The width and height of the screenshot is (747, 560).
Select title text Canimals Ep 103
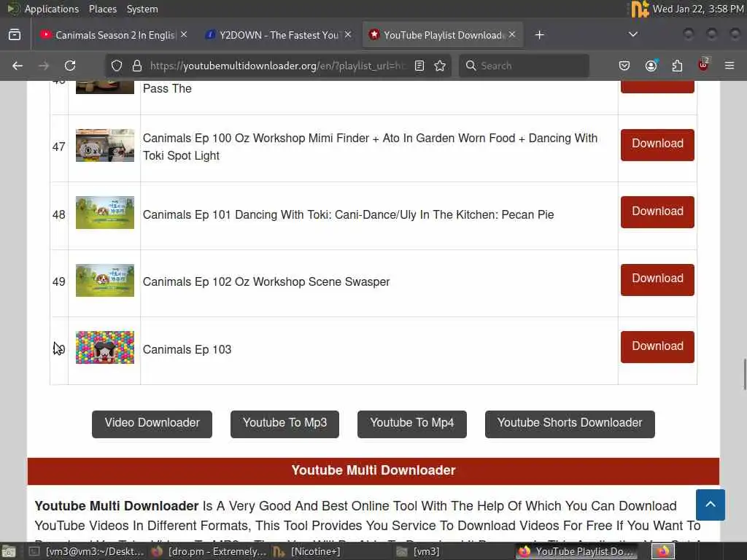pos(187,349)
